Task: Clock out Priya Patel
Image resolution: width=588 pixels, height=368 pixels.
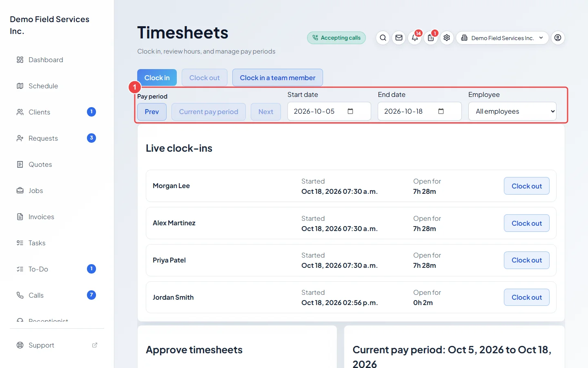Action: [x=527, y=260]
